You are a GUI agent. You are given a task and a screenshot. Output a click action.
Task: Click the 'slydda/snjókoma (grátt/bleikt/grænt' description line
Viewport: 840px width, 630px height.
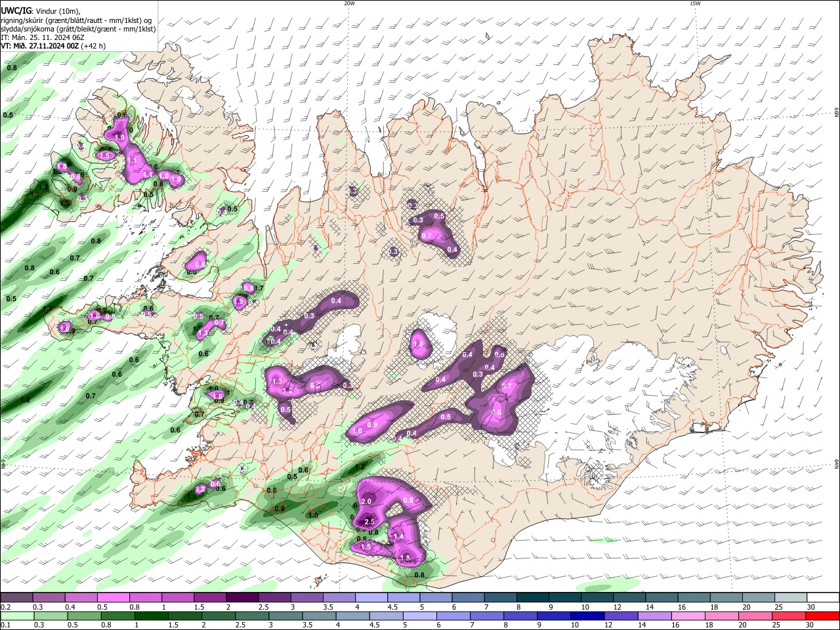coord(78,29)
